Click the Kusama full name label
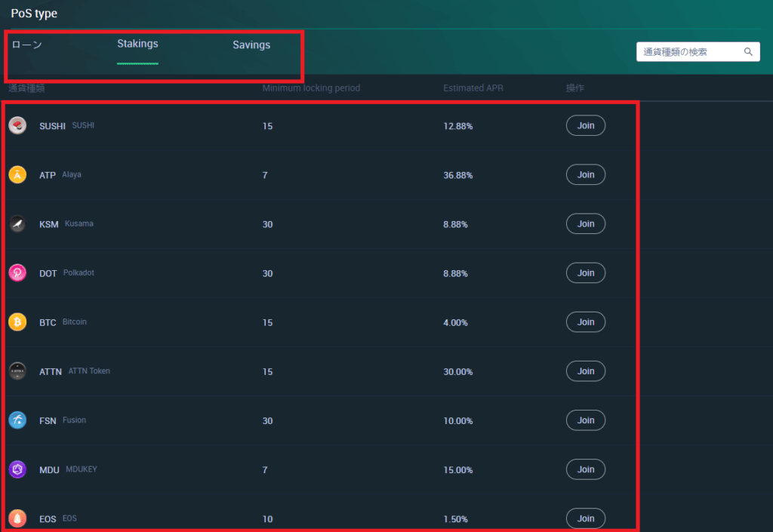 point(79,223)
